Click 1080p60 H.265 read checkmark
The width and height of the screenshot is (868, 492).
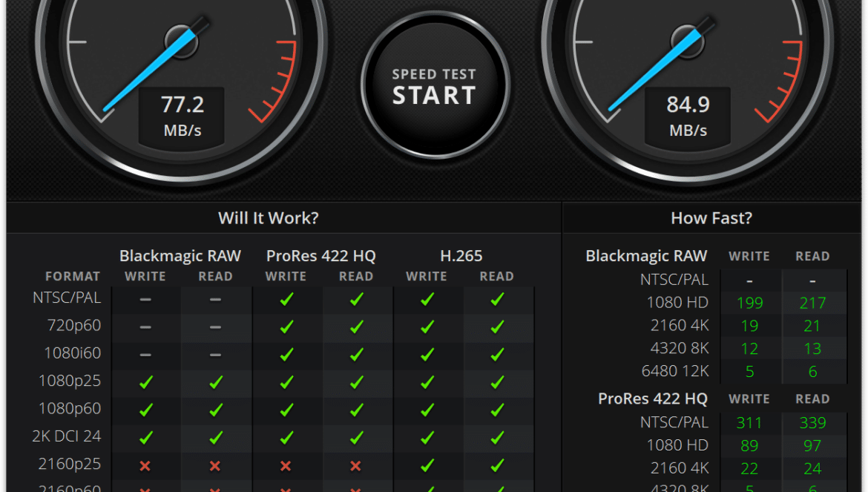coord(497,410)
